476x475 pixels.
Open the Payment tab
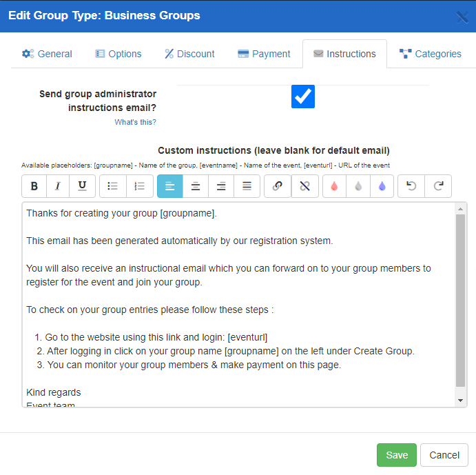pyautogui.click(x=264, y=54)
